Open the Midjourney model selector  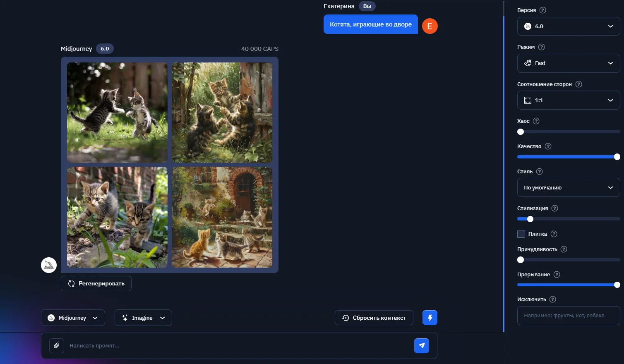coord(73,318)
